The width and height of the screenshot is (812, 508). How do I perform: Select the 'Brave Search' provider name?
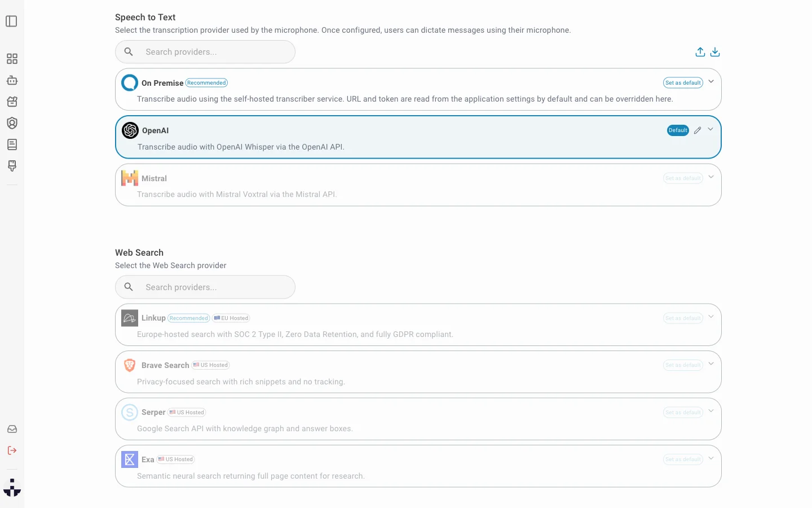[x=165, y=365]
